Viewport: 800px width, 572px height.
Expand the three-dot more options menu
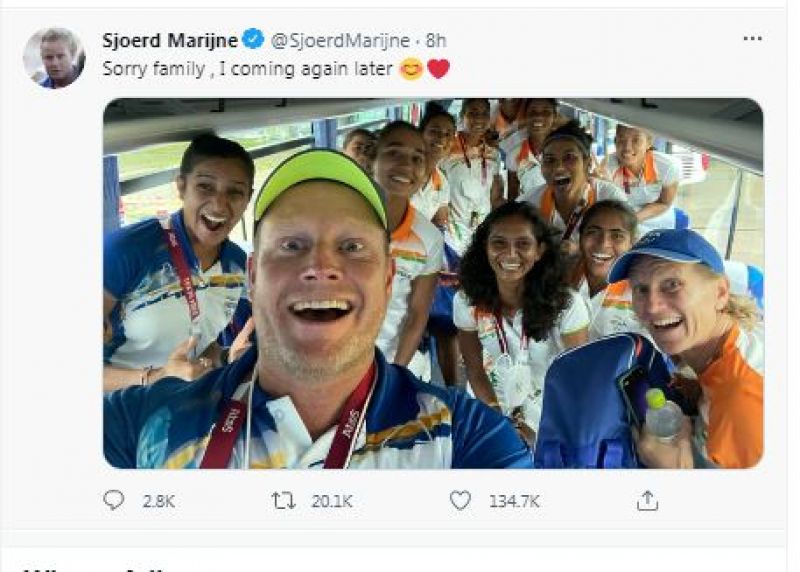coord(752,39)
